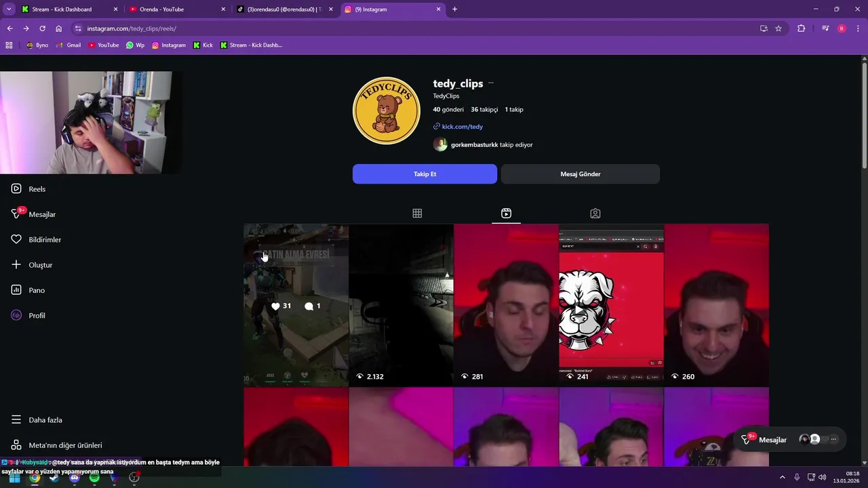Screen dimensions: 868x488
Task: Go to Profil in the sidebar
Action: click(28, 316)
